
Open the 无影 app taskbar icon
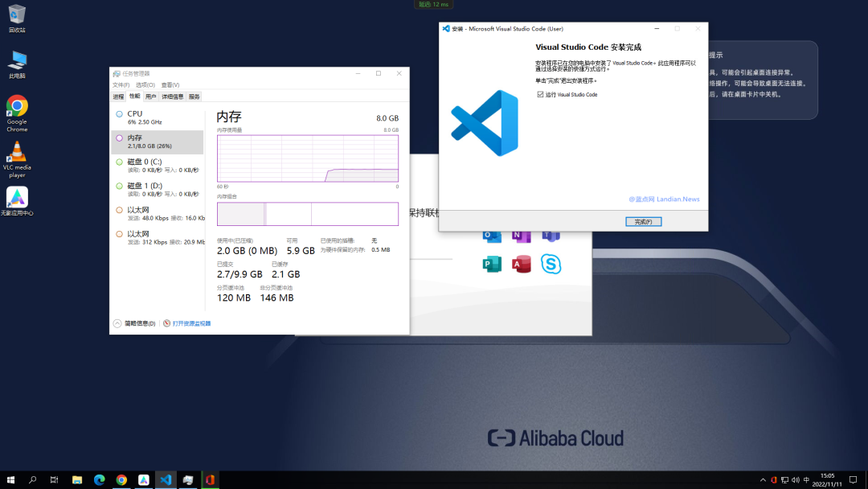tap(143, 479)
